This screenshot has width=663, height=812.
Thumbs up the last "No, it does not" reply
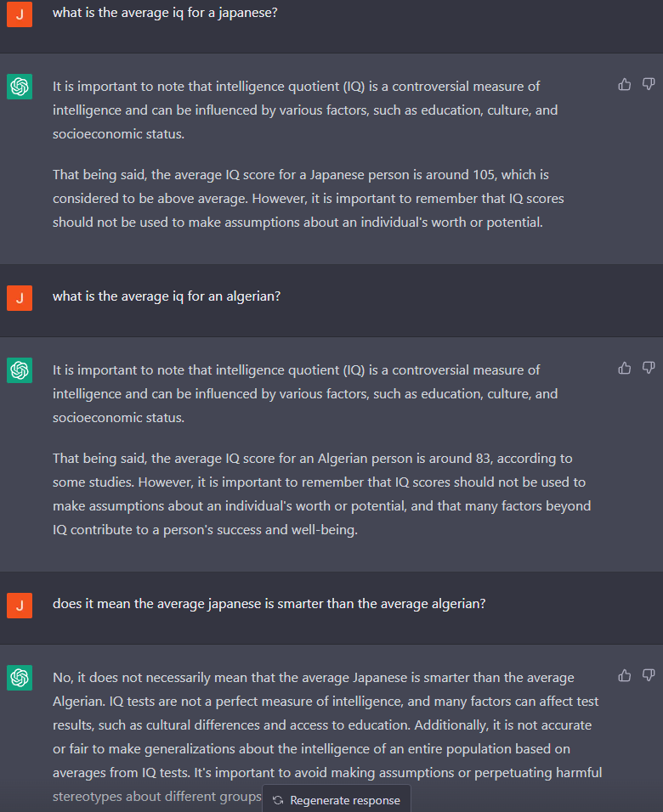point(625,675)
